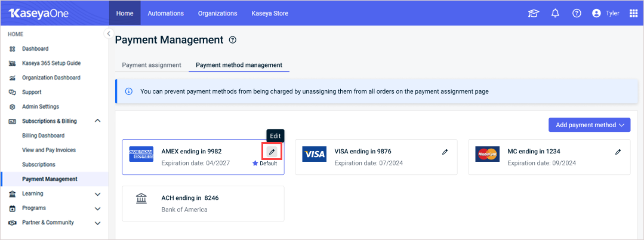Edit the MC ending in 1234 card
Viewport: 644px width, 240px height.
click(x=618, y=152)
